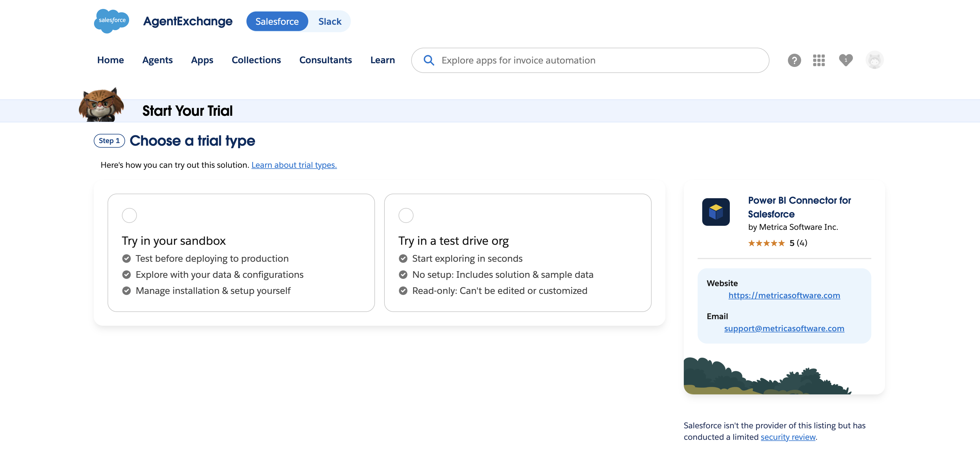Open the Learn nav item
The height and width of the screenshot is (451, 980).
pos(383,60)
